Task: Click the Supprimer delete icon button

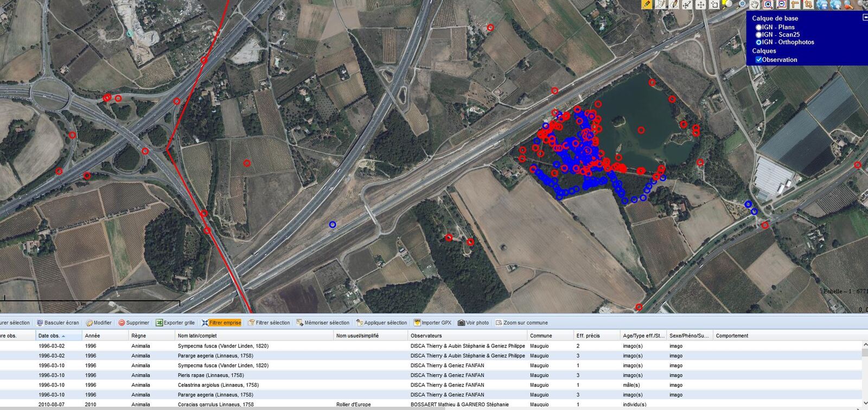Action: tap(133, 323)
